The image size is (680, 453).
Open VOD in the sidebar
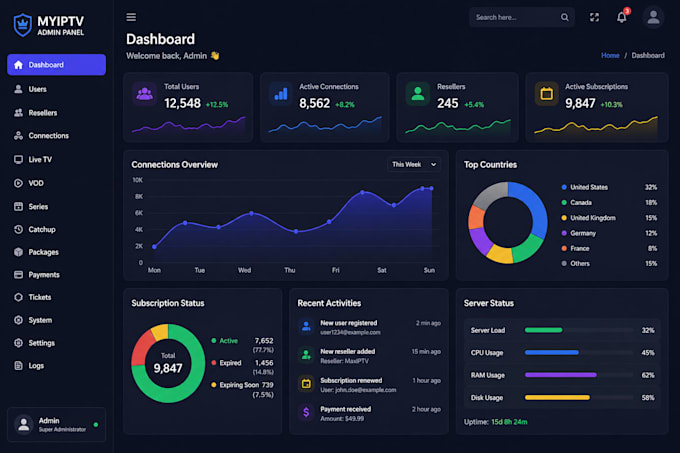(x=56, y=183)
